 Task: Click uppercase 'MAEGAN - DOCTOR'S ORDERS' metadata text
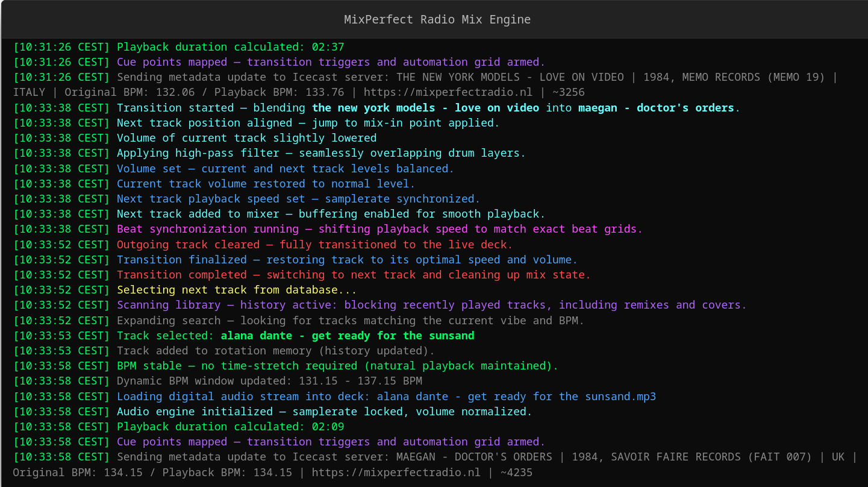click(475, 457)
